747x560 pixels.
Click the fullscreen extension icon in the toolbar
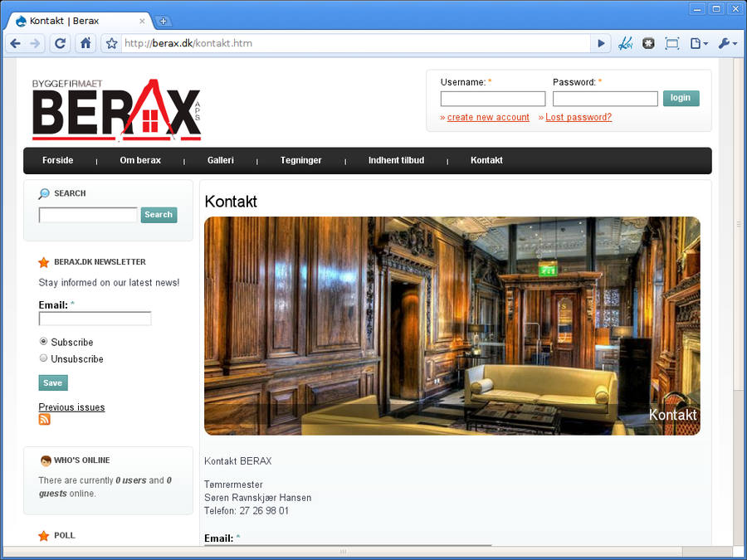point(672,44)
